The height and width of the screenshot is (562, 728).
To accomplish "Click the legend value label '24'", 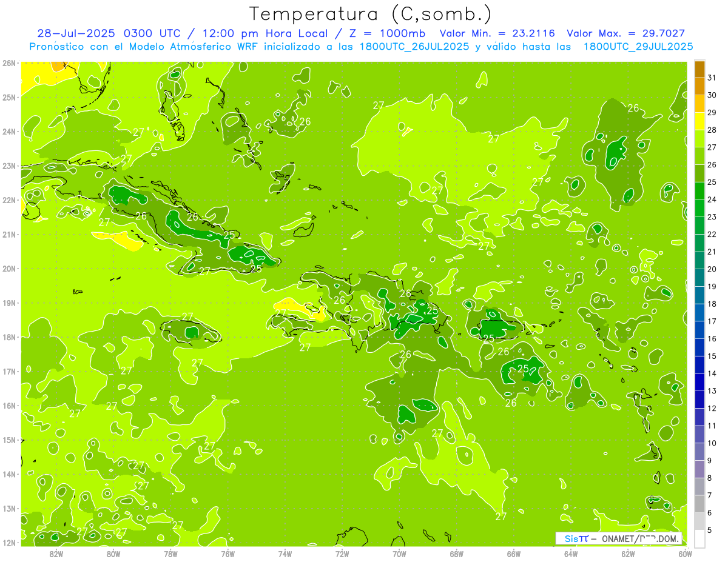I will click(x=712, y=199).
